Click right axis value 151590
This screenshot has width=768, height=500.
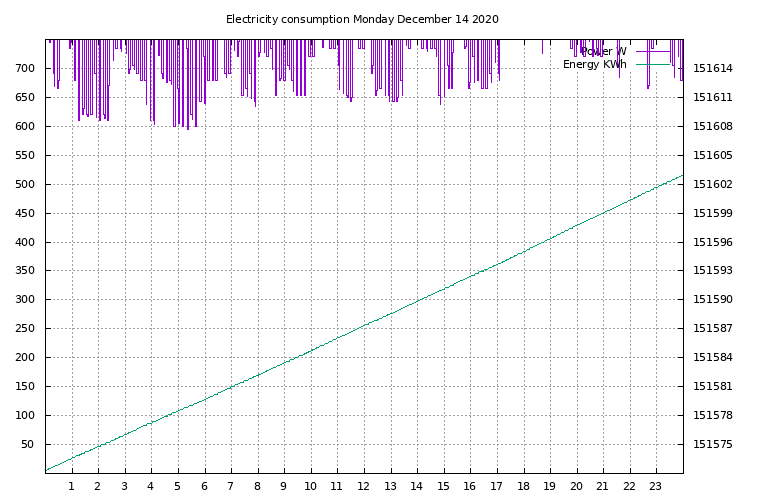[713, 299]
